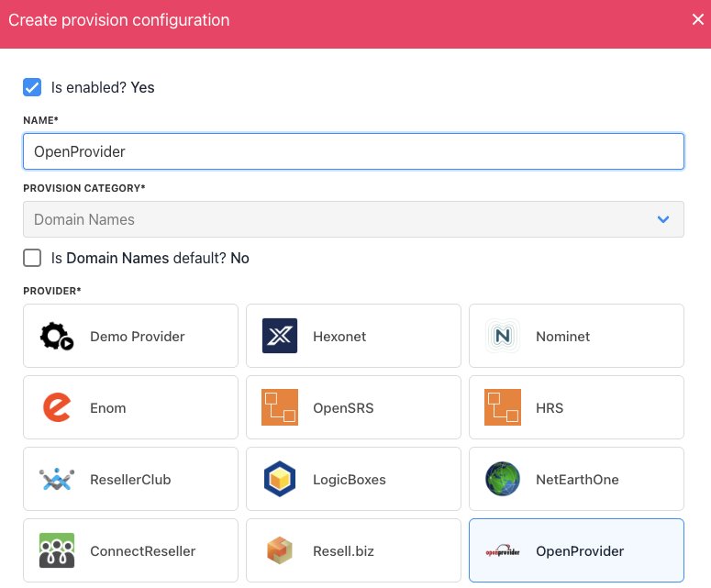Choose the Hexonet provider label

pyautogui.click(x=339, y=337)
